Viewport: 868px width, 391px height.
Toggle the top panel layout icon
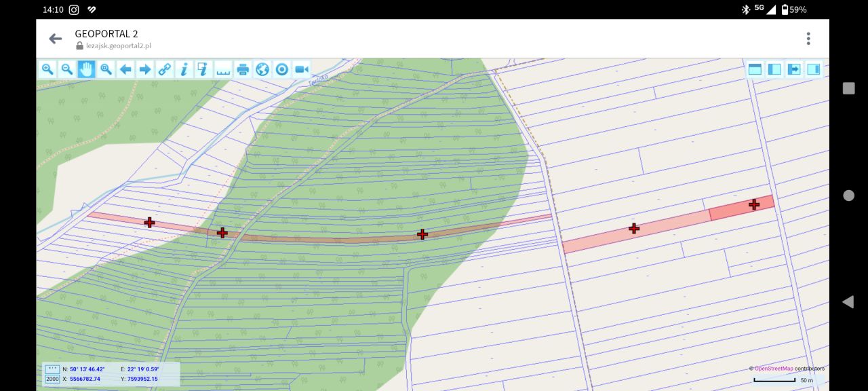[755, 69]
